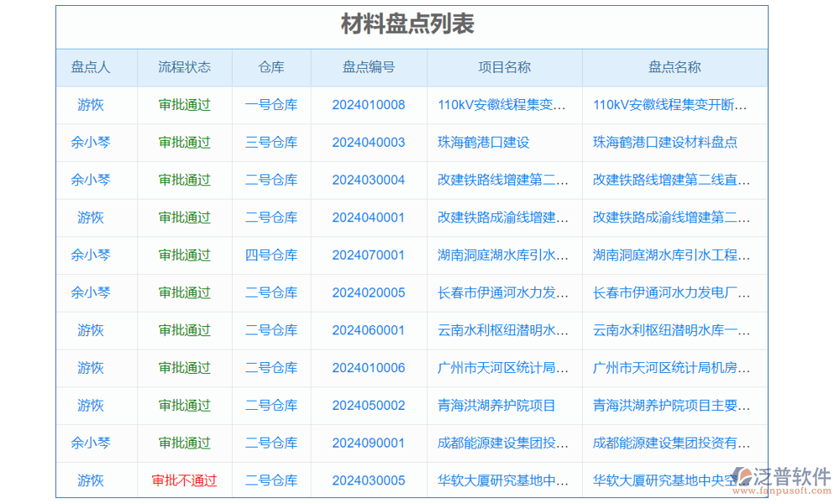Click project name 华软大厦研究基地中…
Image resolution: width=840 pixels, height=504 pixels.
click(503, 480)
